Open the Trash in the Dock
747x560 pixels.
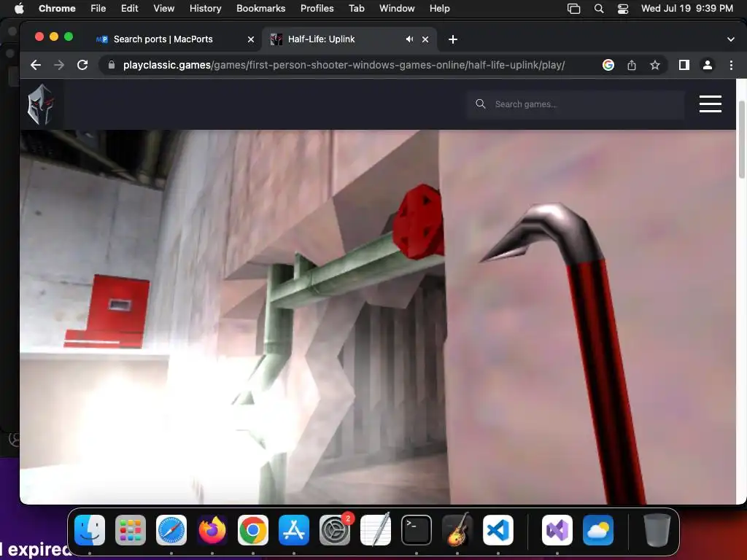(657, 529)
